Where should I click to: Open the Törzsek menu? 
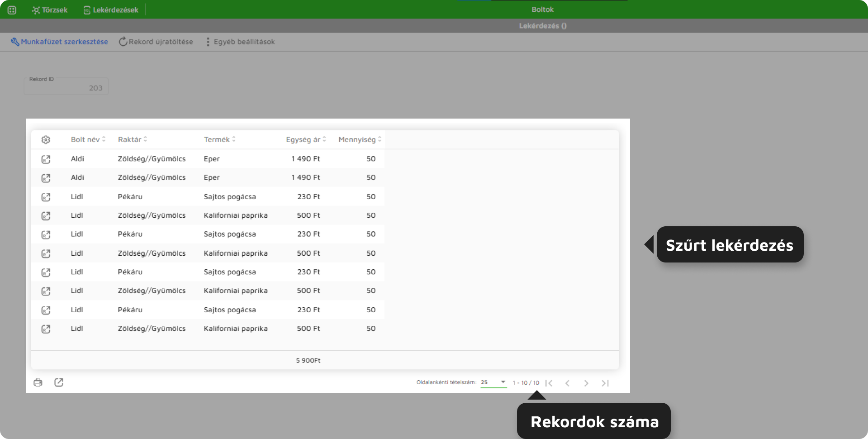[49, 10]
